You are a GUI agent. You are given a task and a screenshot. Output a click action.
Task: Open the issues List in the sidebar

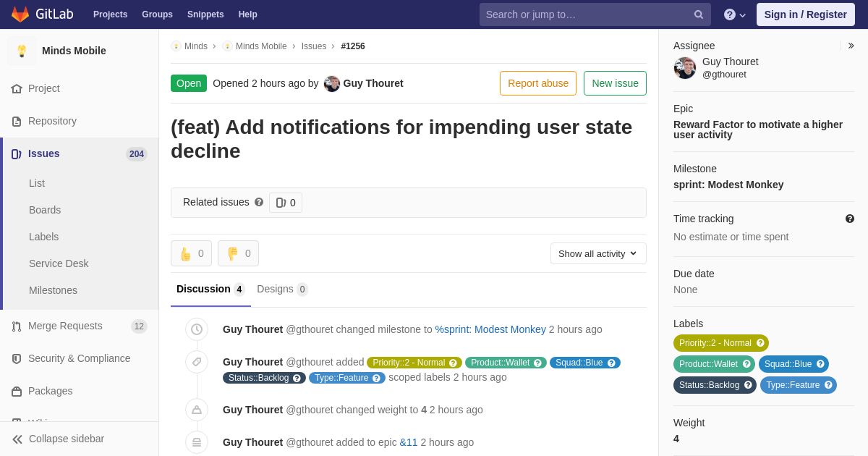(37, 183)
